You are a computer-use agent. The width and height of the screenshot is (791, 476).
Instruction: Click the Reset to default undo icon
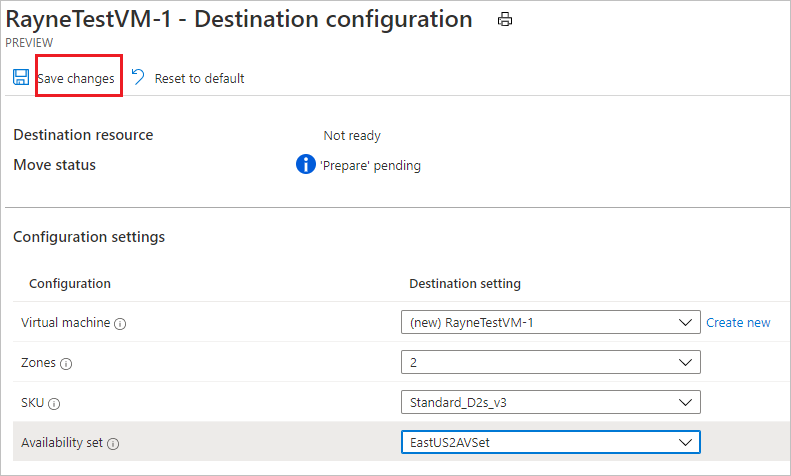[x=138, y=78]
